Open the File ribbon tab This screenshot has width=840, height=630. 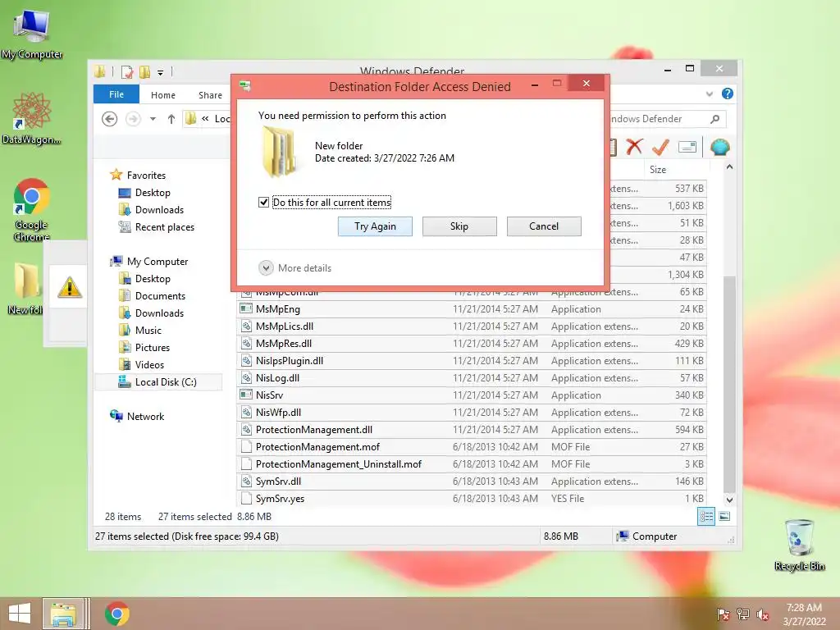click(116, 94)
